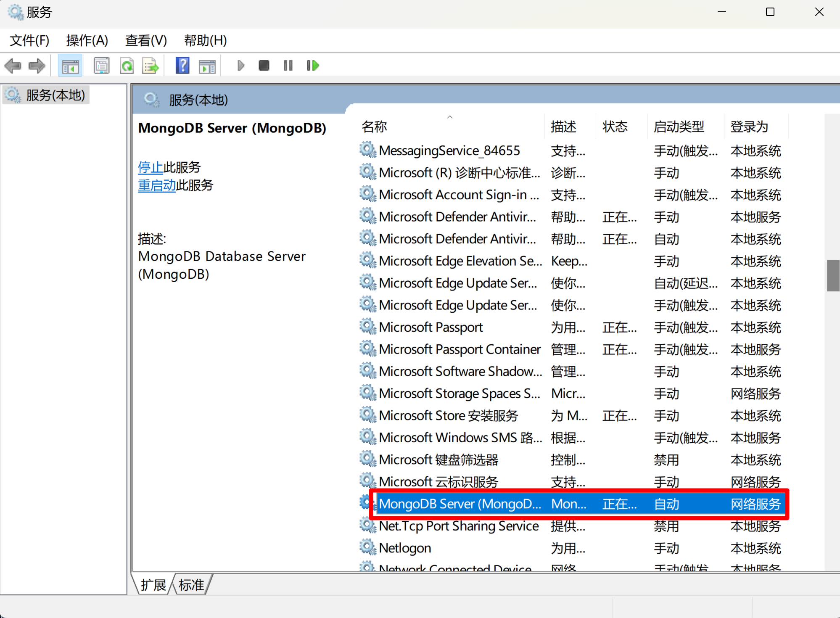The image size is (840, 618).
Task: Click the Back arrow toolbar icon
Action: pos(13,66)
